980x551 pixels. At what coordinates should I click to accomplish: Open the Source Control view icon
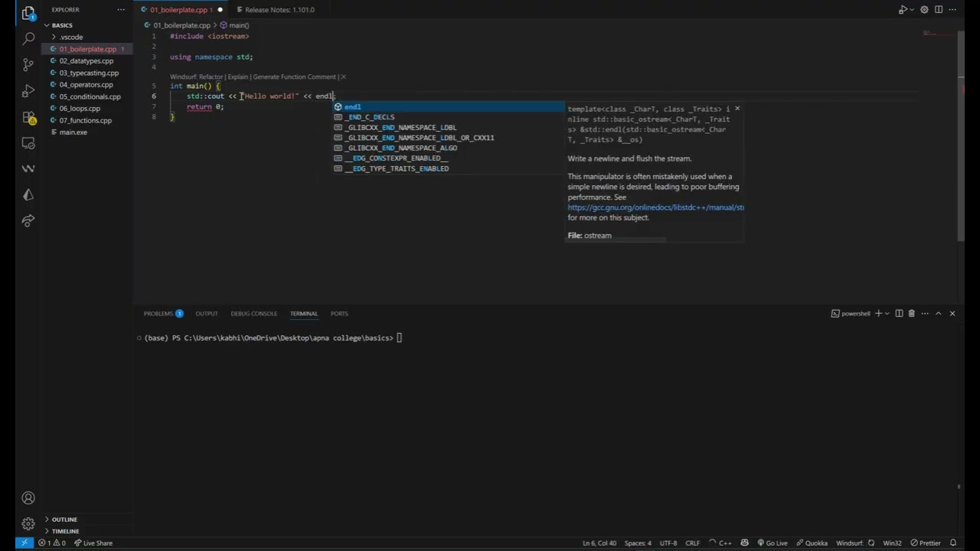(x=28, y=64)
